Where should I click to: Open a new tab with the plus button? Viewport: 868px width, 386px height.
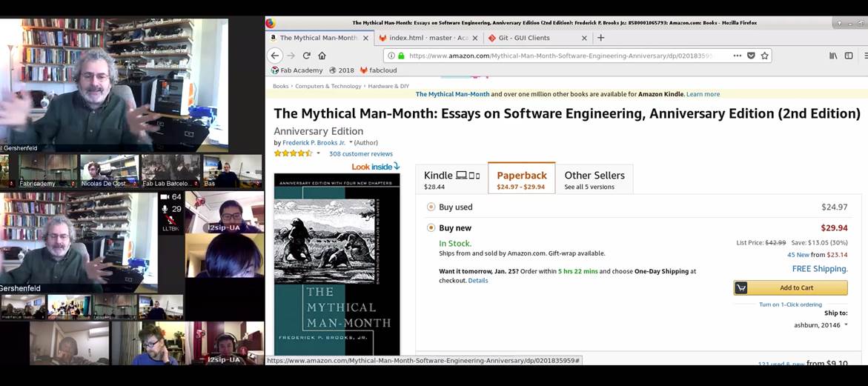(600, 38)
